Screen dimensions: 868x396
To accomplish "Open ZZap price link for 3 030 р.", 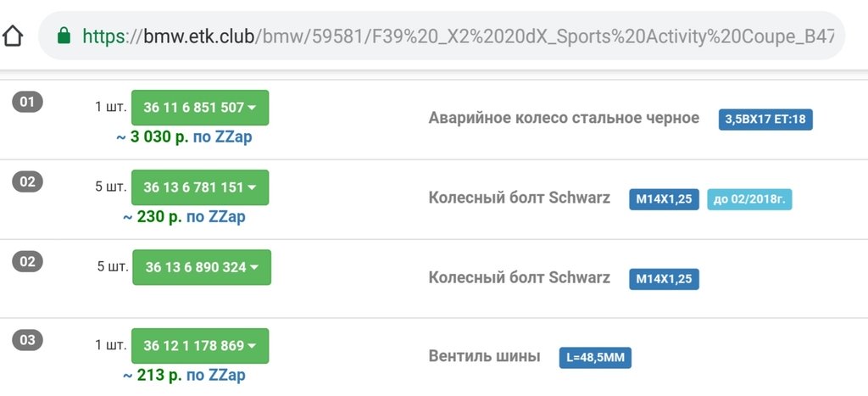I will (184, 137).
